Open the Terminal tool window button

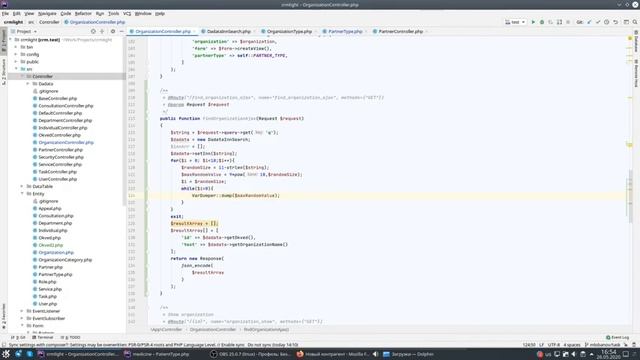(43, 338)
